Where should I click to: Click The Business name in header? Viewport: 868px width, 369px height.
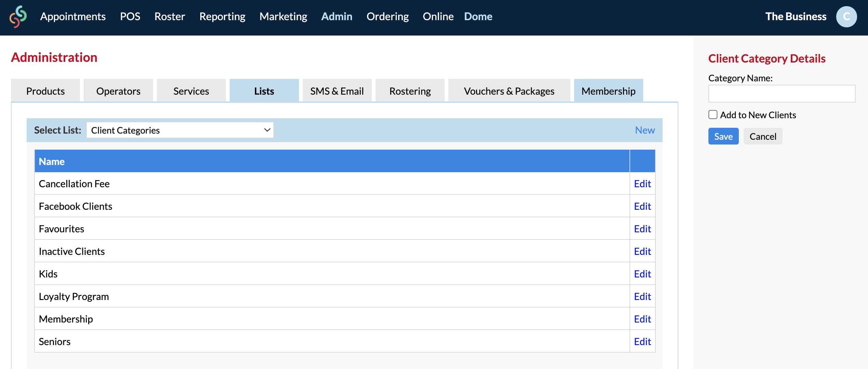click(796, 16)
